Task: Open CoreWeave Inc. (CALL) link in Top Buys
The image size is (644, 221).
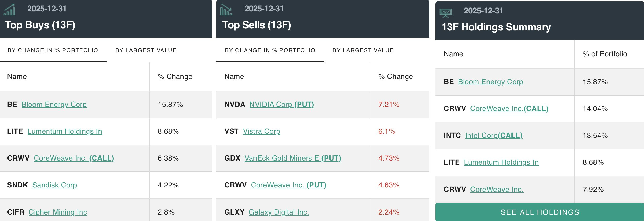Action: [x=74, y=158]
